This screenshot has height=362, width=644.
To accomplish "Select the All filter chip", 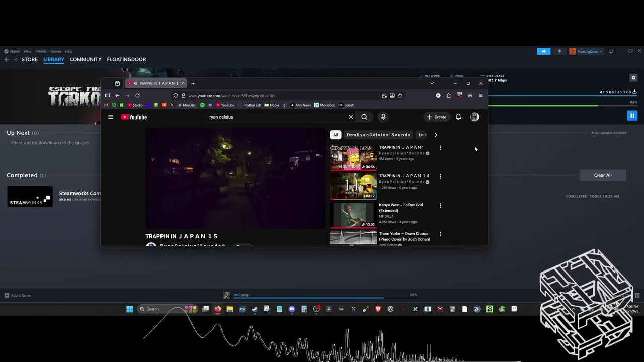I will click(336, 135).
